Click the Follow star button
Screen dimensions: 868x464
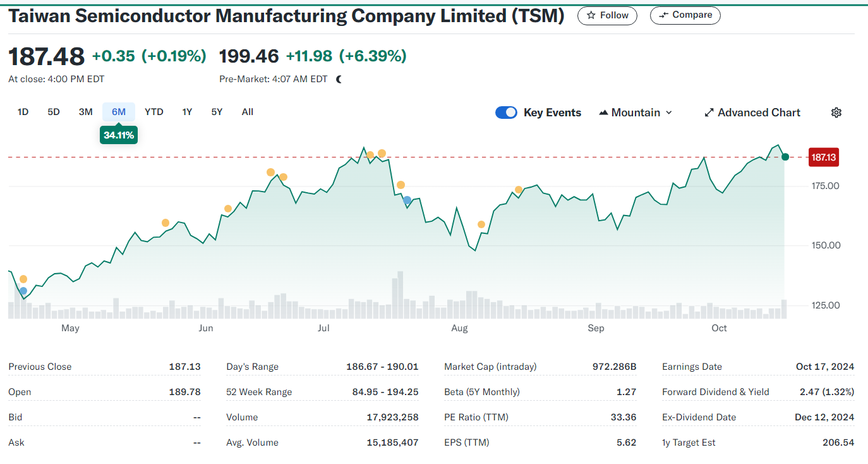607,15
